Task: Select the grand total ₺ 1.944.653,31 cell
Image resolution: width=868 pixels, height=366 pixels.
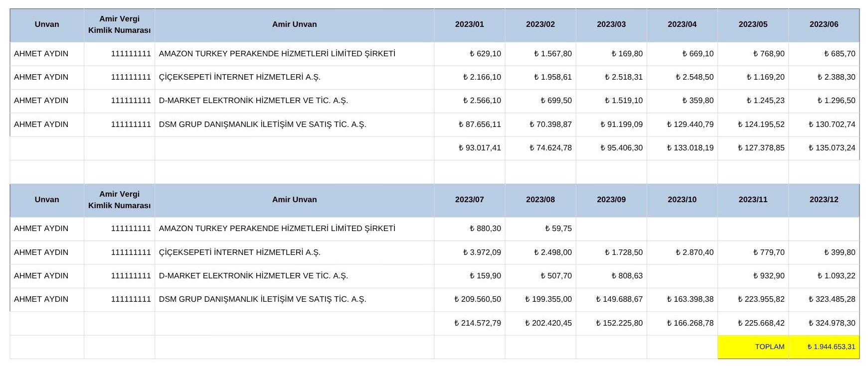Action: tap(831, 347)
